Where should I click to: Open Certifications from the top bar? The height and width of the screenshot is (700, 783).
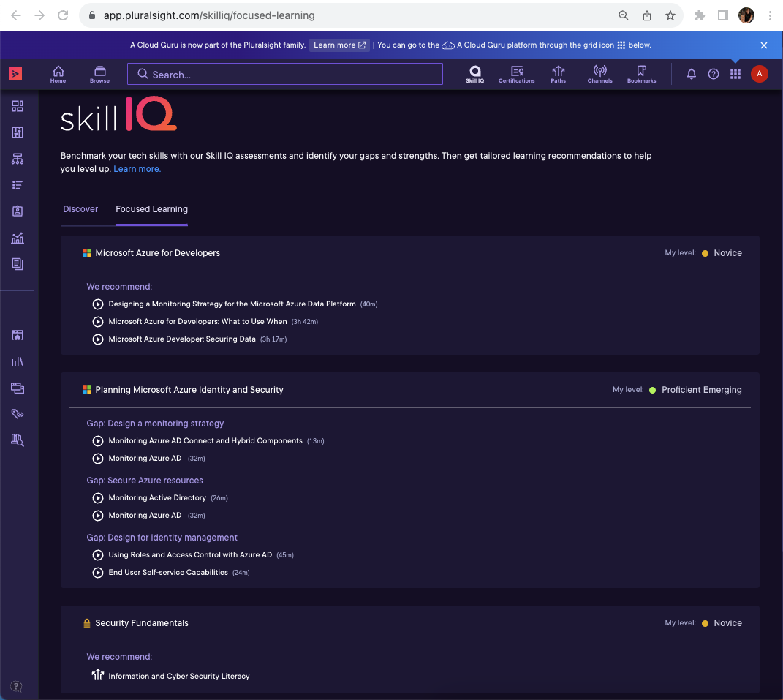click(516, 75)
